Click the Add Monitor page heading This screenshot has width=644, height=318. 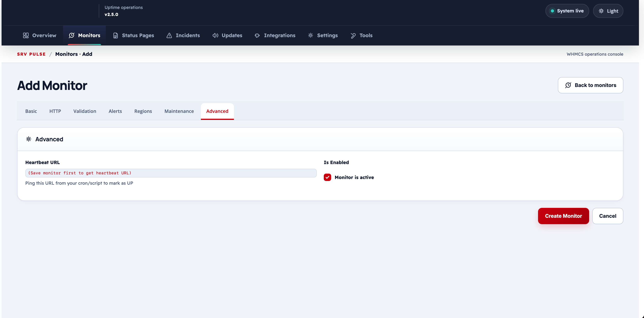tap(52, 85)
